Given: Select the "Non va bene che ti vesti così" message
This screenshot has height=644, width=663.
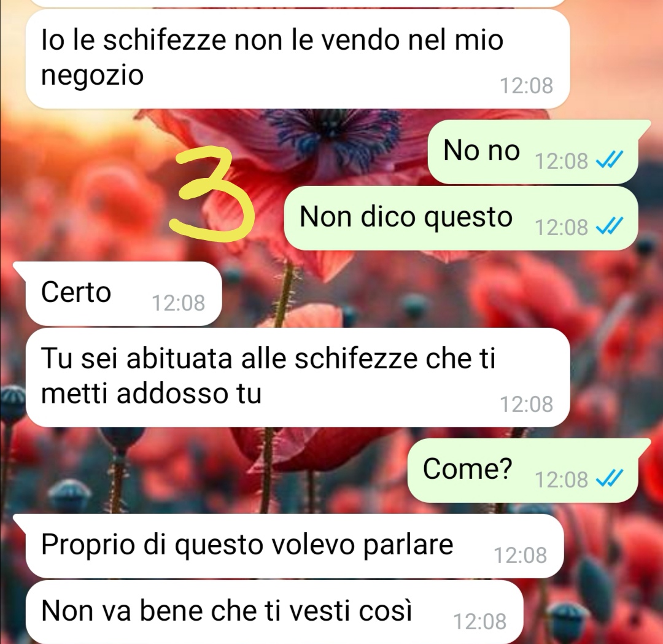Looking at the screenshot, I should (x=274, y=612).
